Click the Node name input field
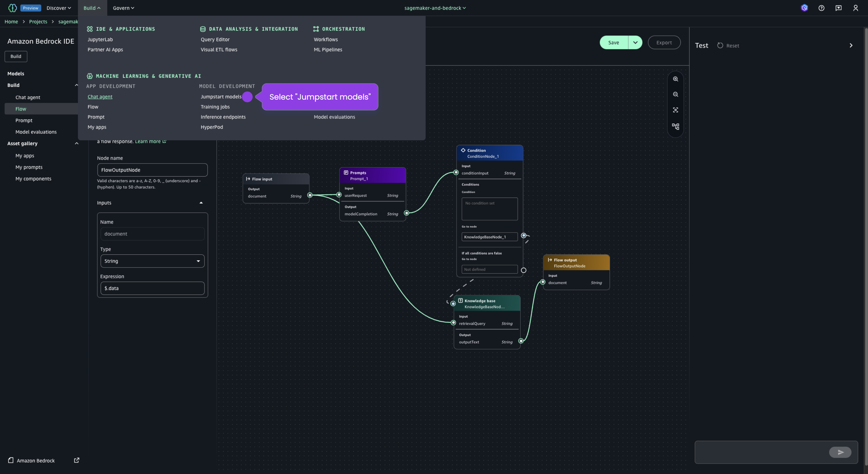The image size is (868, 474). click(x=152, y=170)
